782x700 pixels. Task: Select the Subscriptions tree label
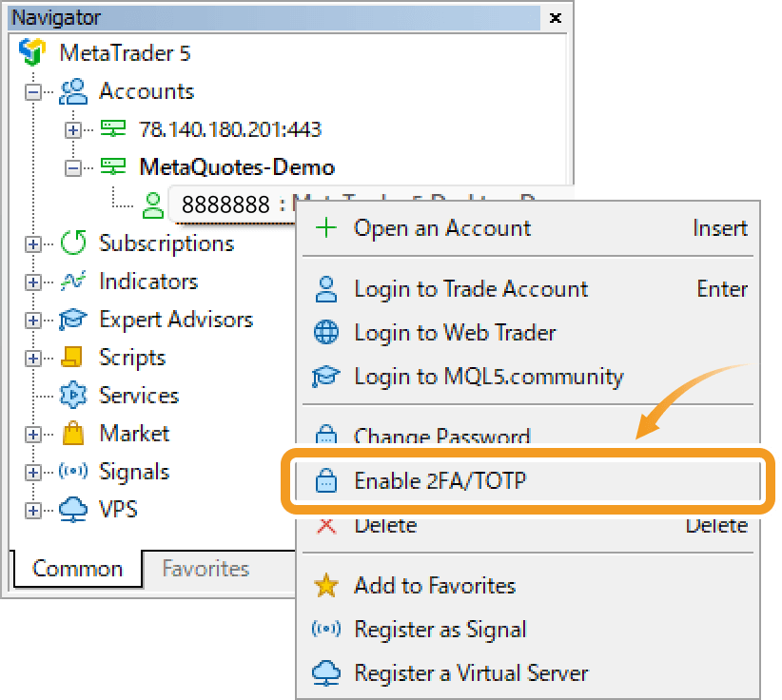166,243
